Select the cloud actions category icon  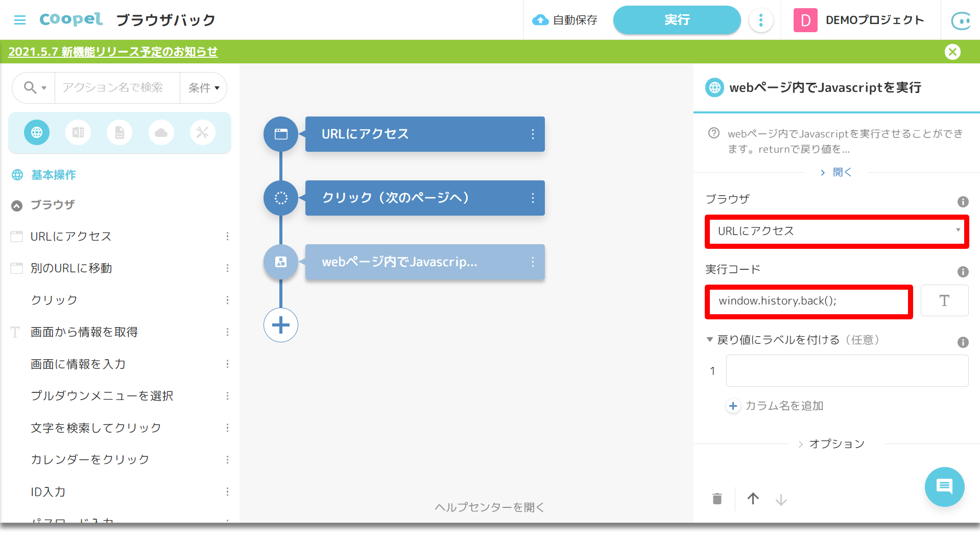pyautogui.click(x=161, y=132)
